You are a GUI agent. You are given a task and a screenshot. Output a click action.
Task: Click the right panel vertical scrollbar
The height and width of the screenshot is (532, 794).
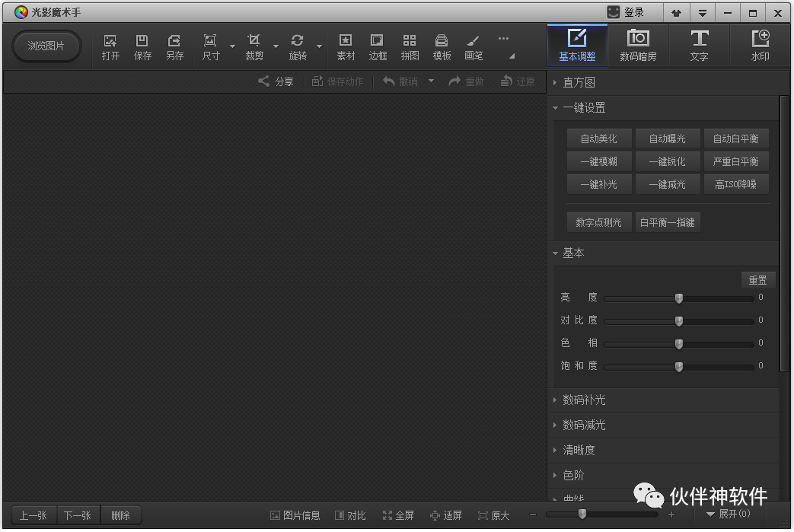coord(784,234)
